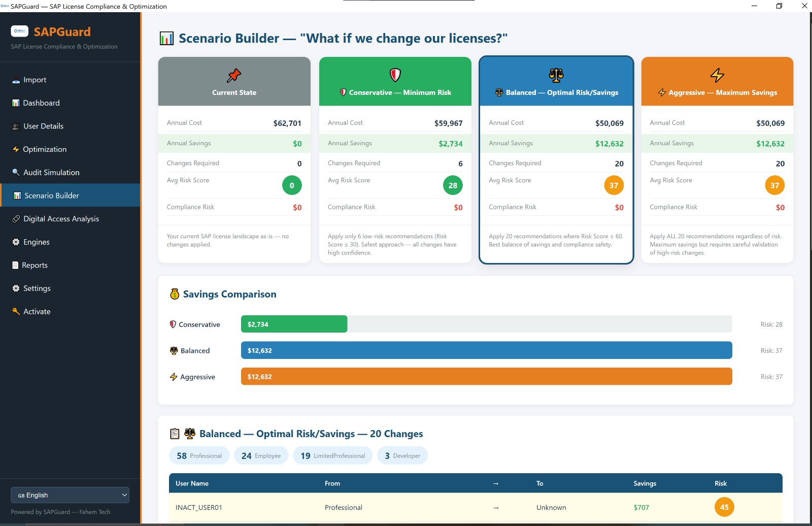812x526 pixels.
Task: Click the From column header
Action: (332, 483)
